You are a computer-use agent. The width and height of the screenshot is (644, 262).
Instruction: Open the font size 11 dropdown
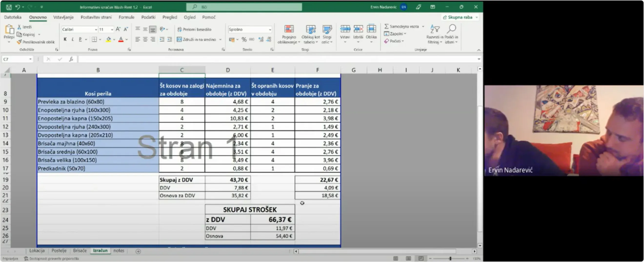pos(112,29)
